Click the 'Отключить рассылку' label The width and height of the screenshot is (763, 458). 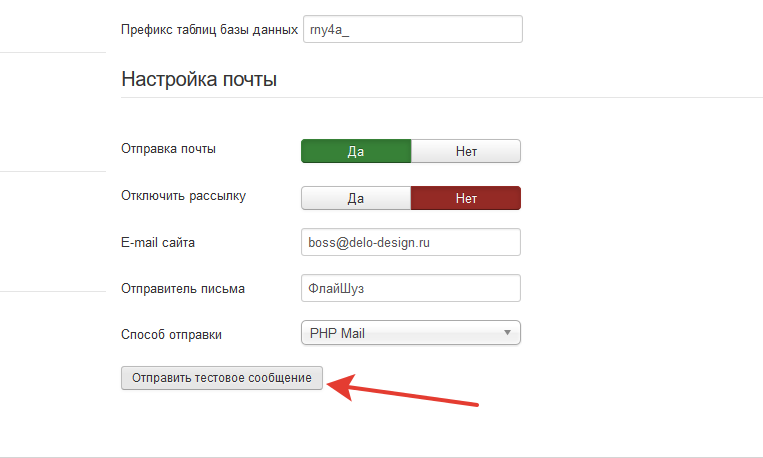(183, 196)
